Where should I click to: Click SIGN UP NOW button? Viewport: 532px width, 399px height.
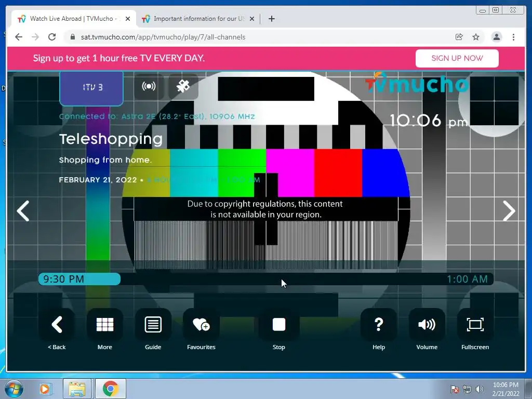[x=457, y=58]
